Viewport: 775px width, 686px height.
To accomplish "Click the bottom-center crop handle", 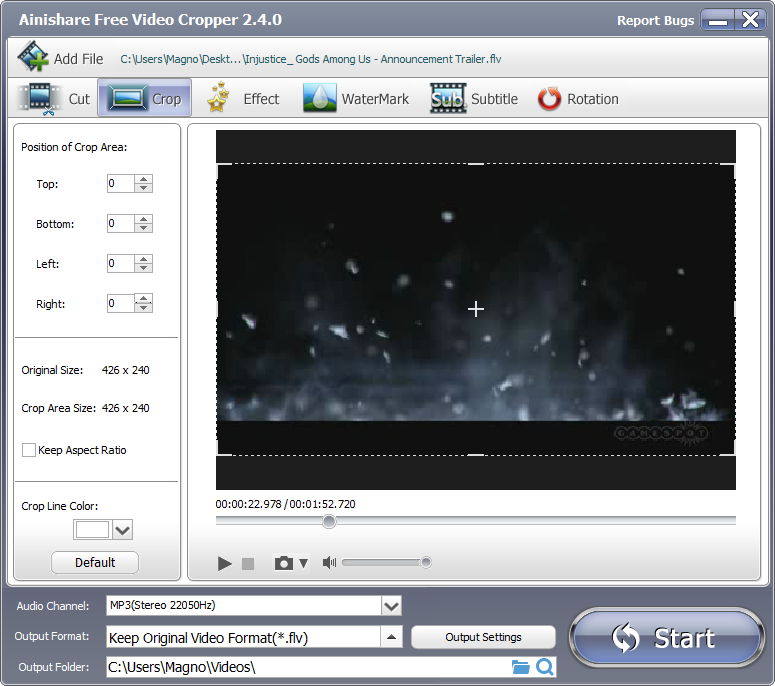I will pyautogui.click(x=476, y=455).
